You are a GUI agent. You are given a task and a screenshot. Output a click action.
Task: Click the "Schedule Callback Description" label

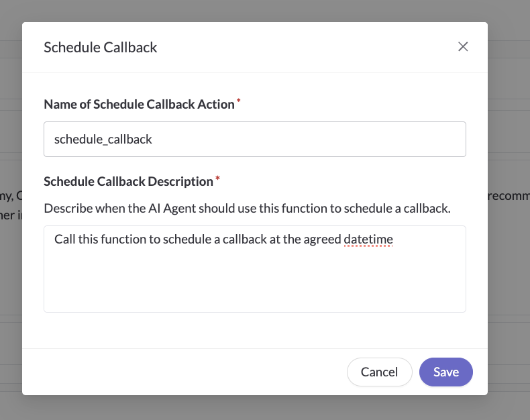point(128,182)
